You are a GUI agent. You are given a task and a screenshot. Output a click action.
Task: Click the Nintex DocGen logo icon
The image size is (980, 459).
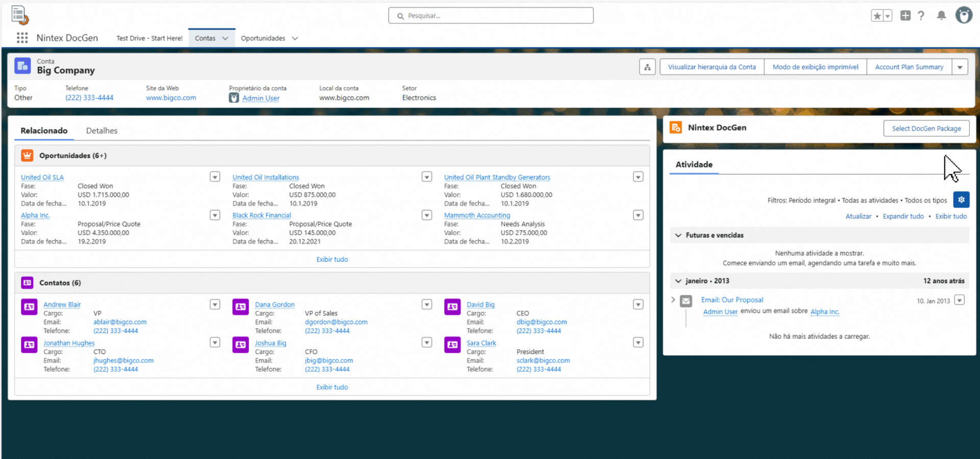(20, 15)
